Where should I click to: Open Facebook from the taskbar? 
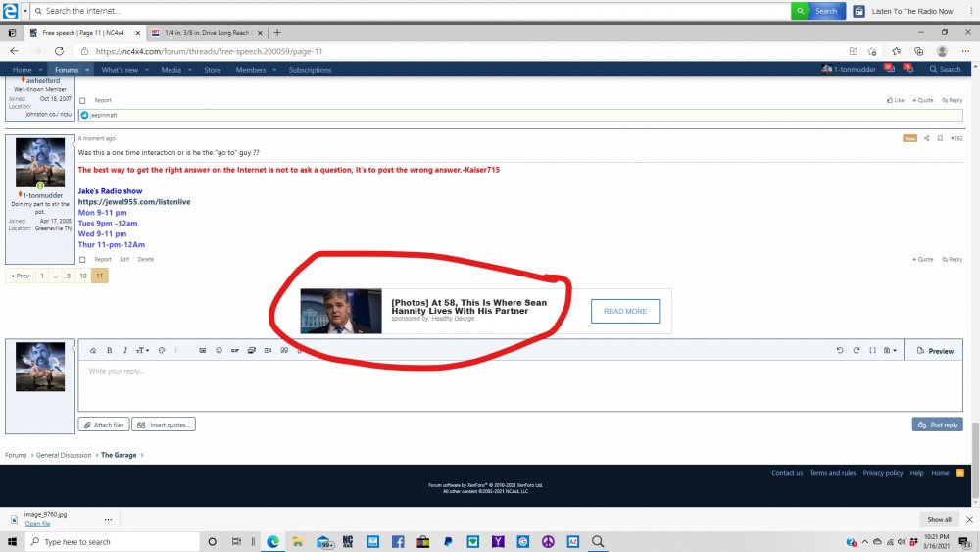[x=398, y=542]
